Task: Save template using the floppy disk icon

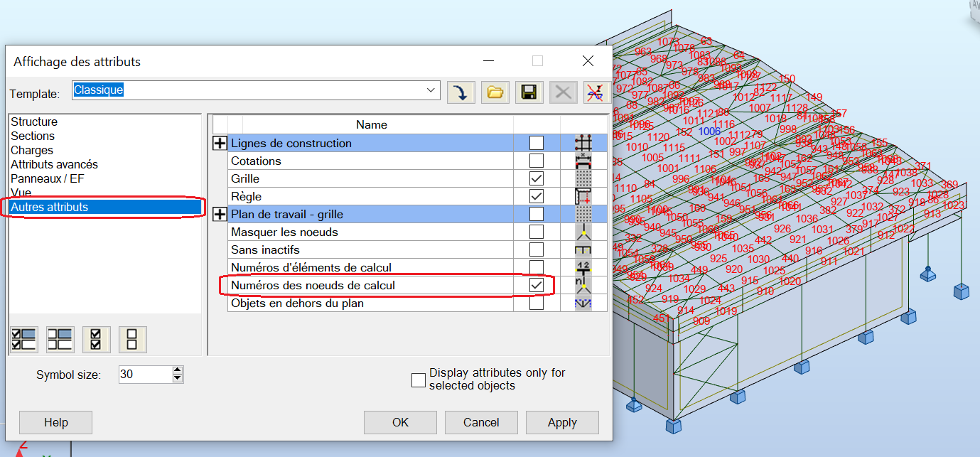Action: pos(529,92)
